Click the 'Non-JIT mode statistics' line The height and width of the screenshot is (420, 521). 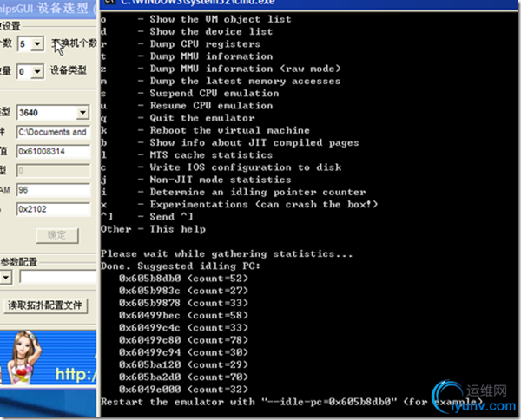click(x=196, y=180)
